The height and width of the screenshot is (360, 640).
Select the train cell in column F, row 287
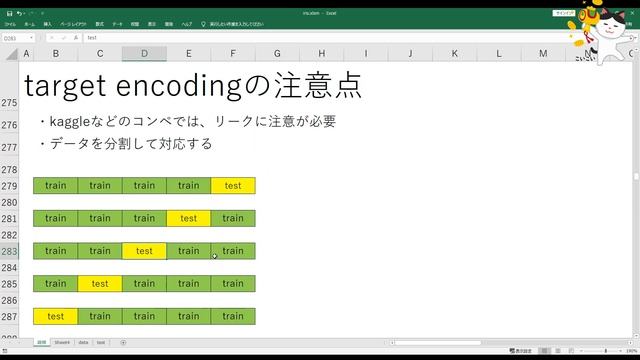(233, 316)
